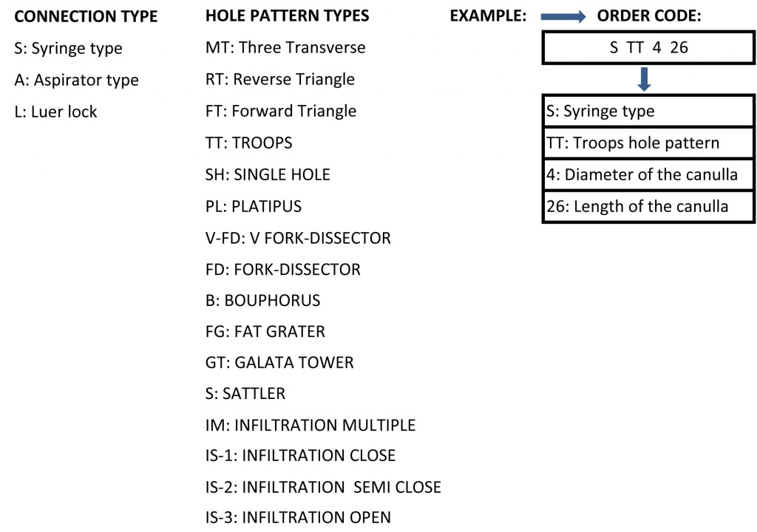Select GT: GALATA TOWER entry

pos(279,363)
